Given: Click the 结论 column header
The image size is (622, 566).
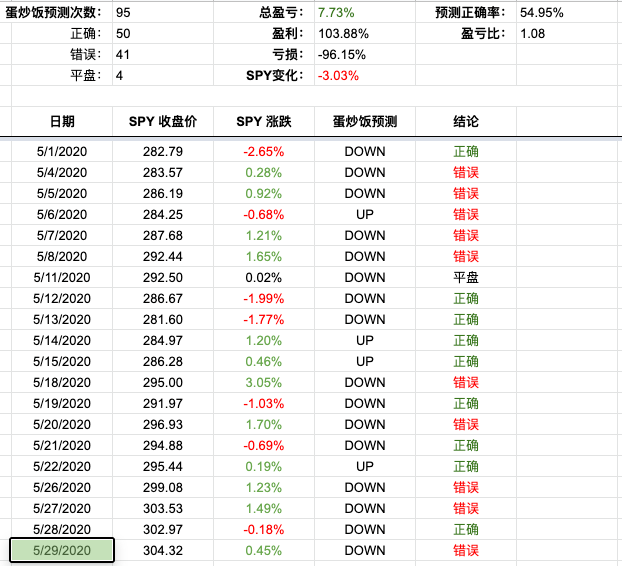Looking at the screenshot, I should 466,121.
